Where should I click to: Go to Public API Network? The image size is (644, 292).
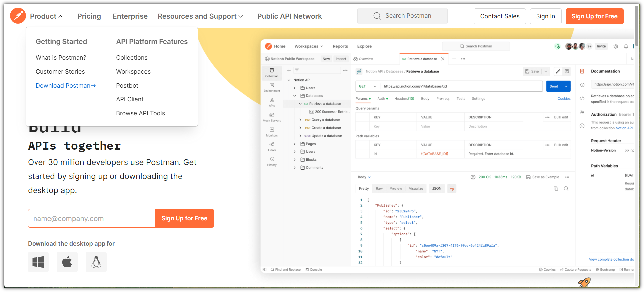pos(289,16)
